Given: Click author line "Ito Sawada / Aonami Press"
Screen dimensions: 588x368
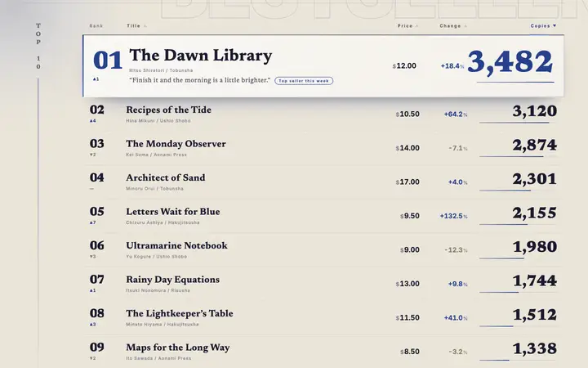Looking at the screenshot, I should pyautogui.click(x=158, y=358).
